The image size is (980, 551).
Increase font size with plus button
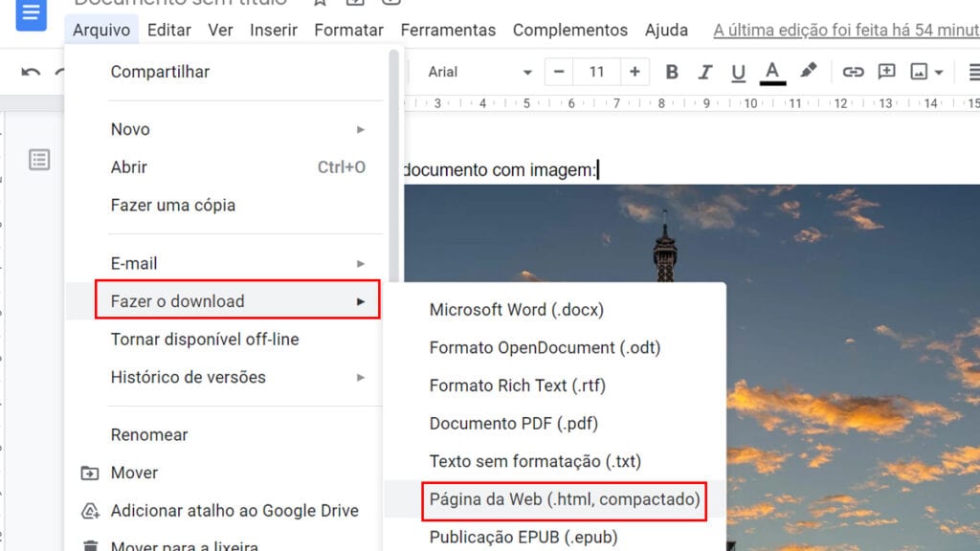point(635,72)
